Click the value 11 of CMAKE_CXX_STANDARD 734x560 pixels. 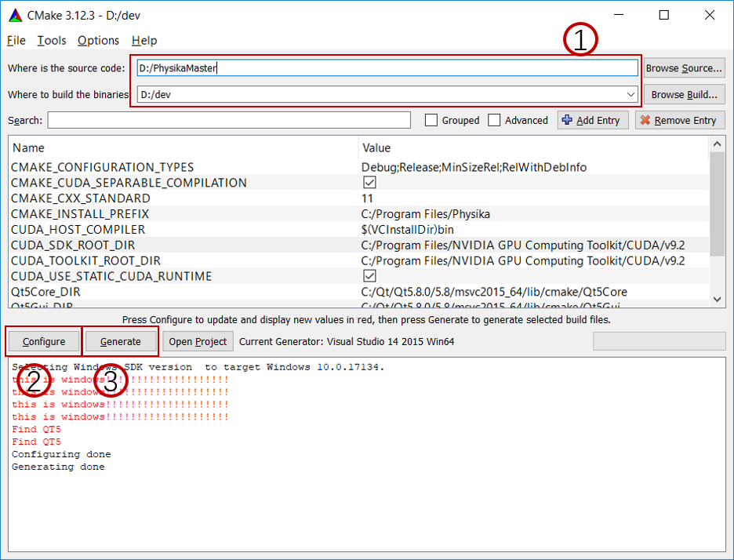pos(367,198)
